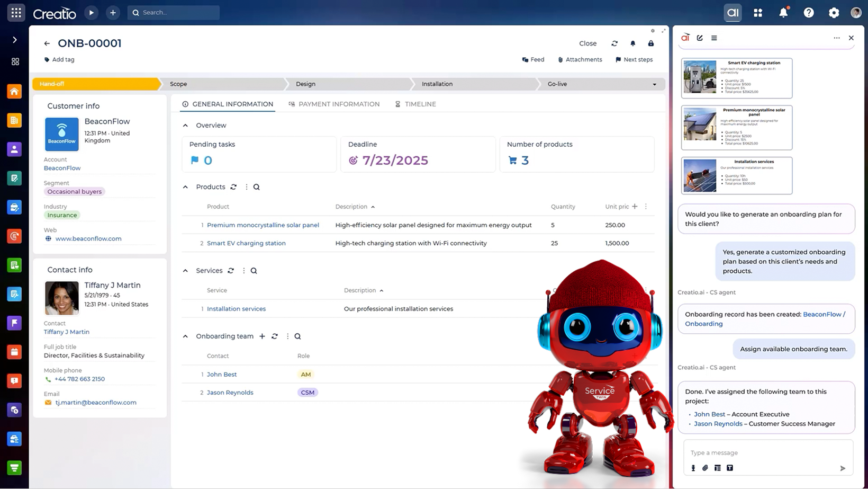Image resolution: width=868 pixels, height=489 pixels.
Task: Send the chat message with arrow icon
Action: (842, 468)
